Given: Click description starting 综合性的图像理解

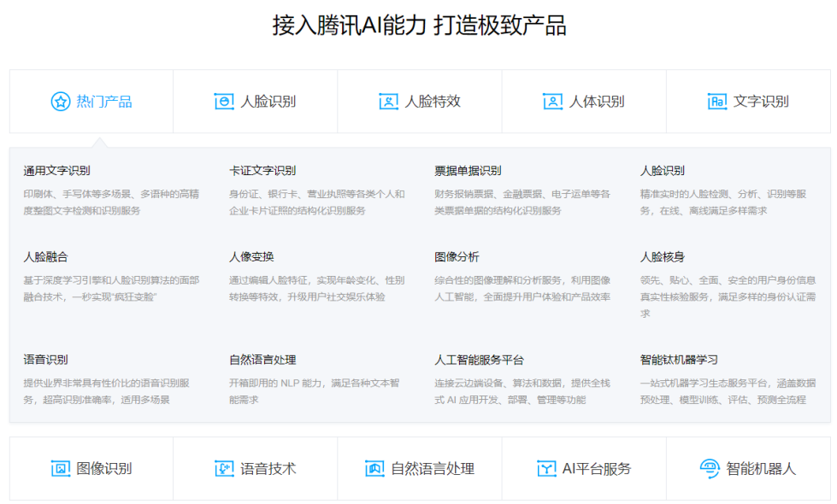Looking at the screenshot, I should coord(522,289).
